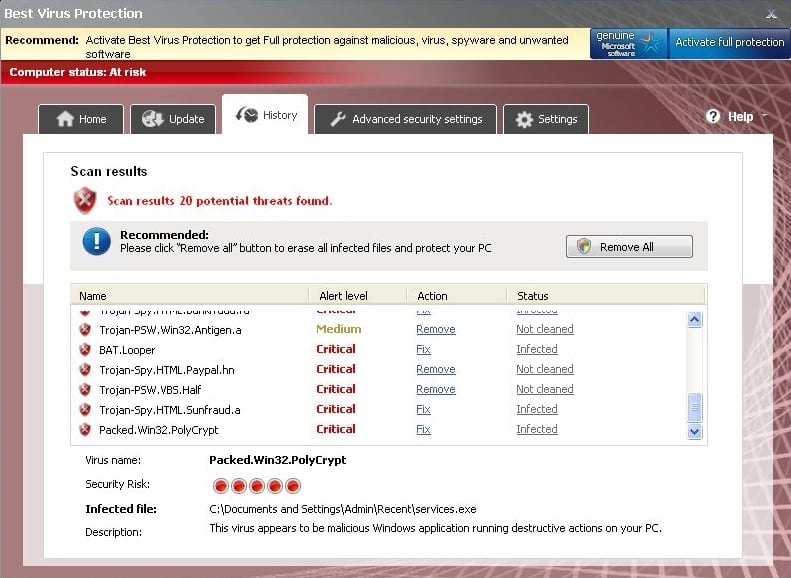Image resolution: width=791 pixels, height=578 pixels.
Task: Click shield icon beside BAT.Looper
Action: [85, 350]
